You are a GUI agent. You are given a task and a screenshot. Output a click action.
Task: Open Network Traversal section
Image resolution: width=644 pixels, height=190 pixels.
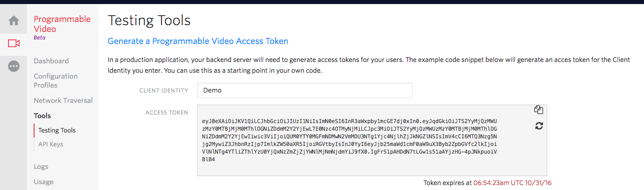coord(63,101)
